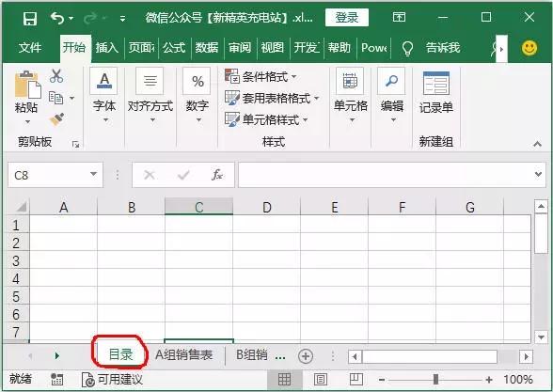This screenshot has width=553, height=392.
Task: Switch to the A组销售表 sheet
Action: pos(183,354)
